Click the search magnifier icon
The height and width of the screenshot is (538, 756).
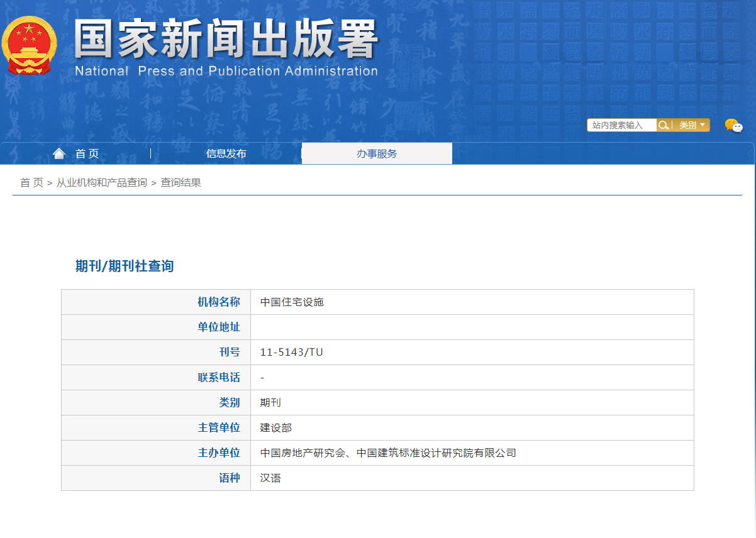663,125
